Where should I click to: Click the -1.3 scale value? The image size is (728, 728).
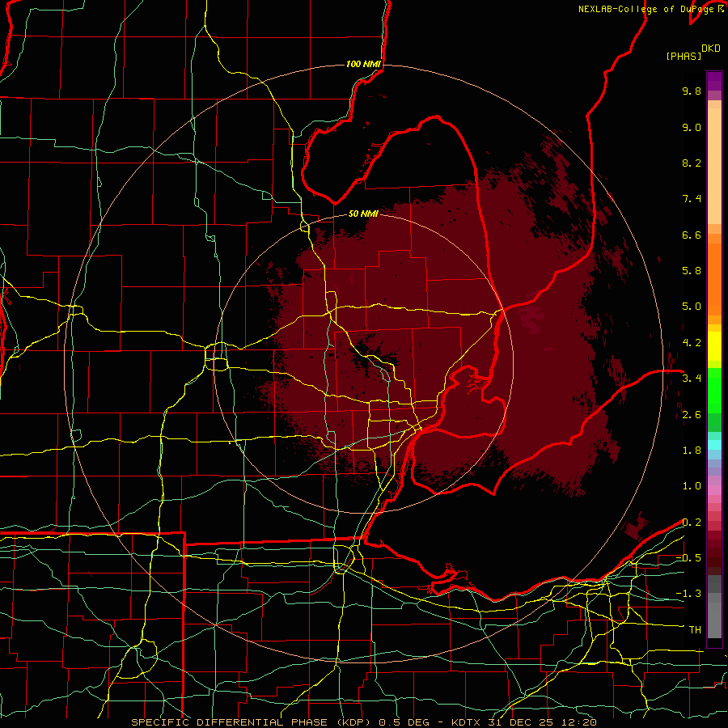688,594
